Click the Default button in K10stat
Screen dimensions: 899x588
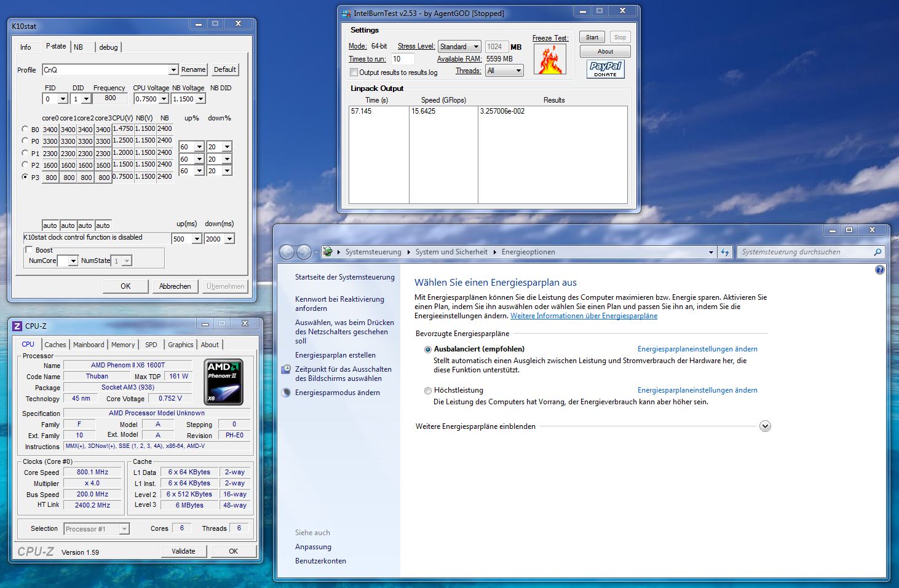click(225, 69)
